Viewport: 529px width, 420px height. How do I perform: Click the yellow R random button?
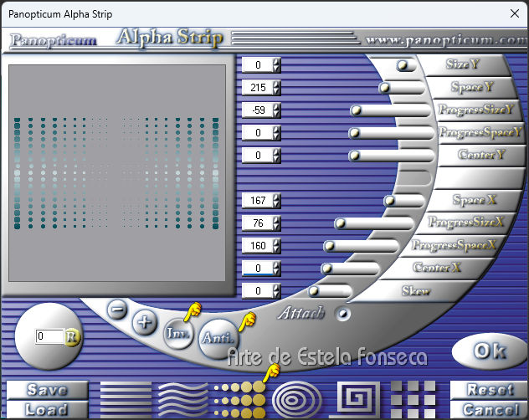[x=72, y=336]
